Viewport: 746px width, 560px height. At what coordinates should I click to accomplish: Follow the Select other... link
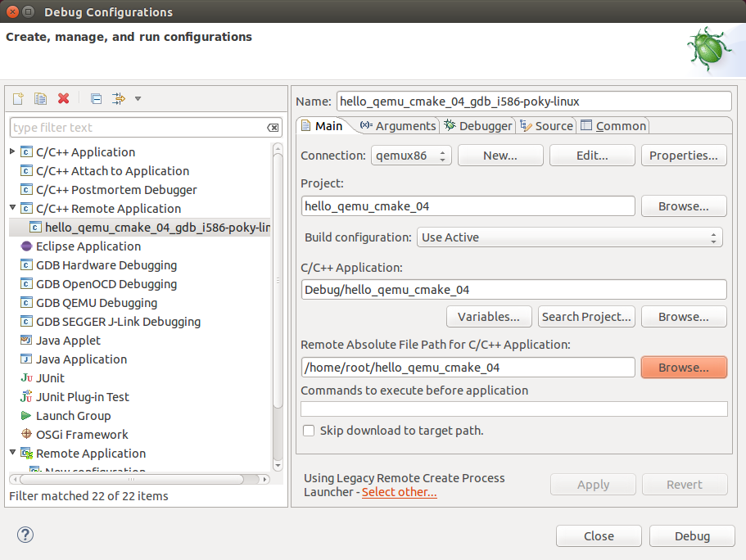pyautogui.click(x=400, y=492)
